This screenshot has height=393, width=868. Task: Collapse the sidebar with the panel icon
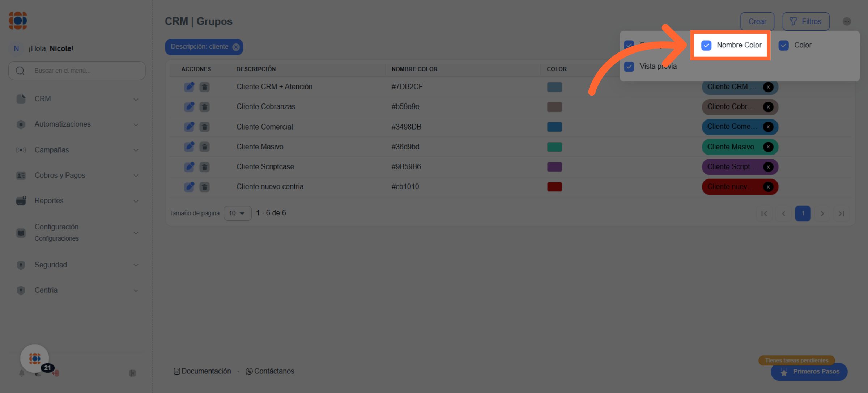[x=132, y=373]
